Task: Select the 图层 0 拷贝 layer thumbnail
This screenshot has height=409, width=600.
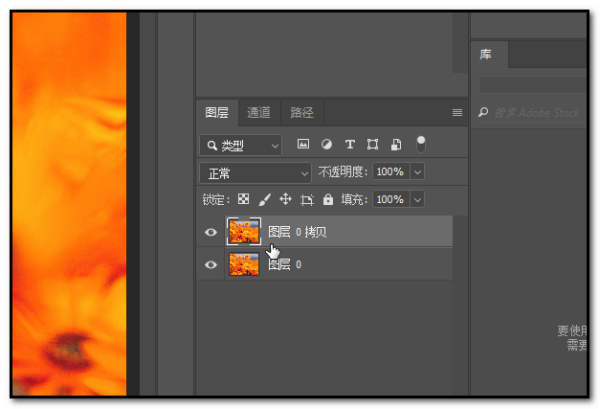Action: [244, 231]
